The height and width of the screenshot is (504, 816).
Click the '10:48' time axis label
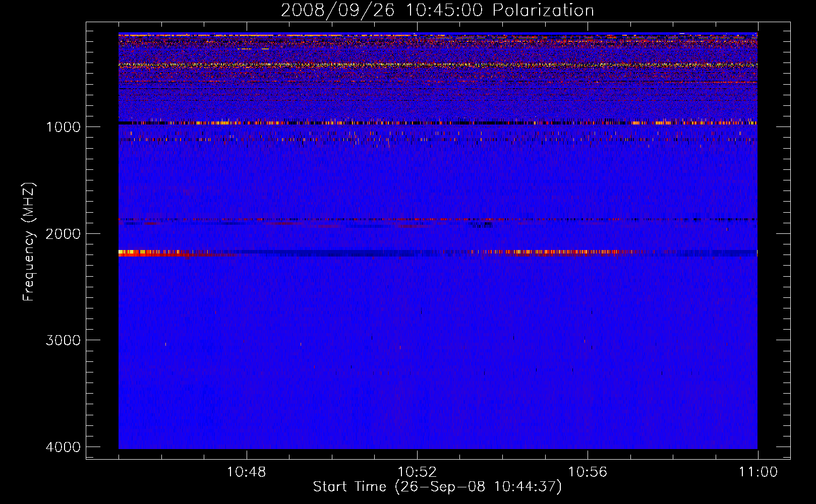247,472
